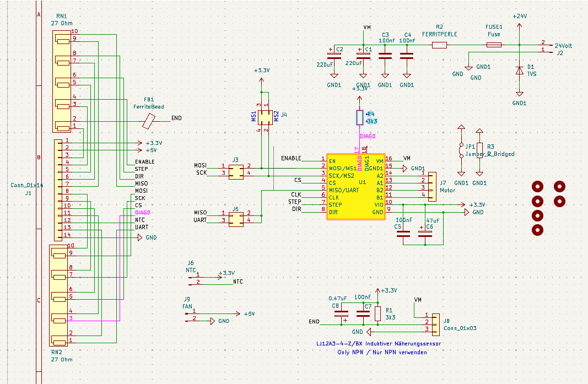Select the J1 Conn_01x14 connector body
Viewport: 588px width, 384px height.
[58, 190]
